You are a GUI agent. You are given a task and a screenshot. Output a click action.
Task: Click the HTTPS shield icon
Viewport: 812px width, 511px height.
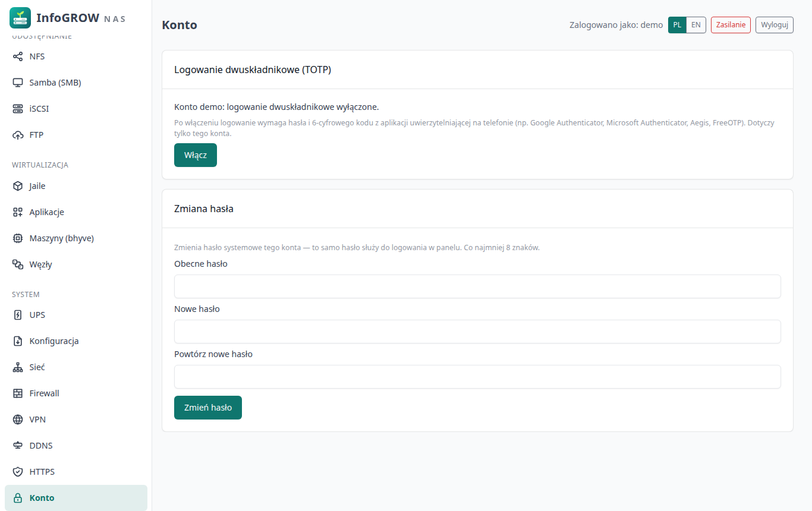[18, 472]
